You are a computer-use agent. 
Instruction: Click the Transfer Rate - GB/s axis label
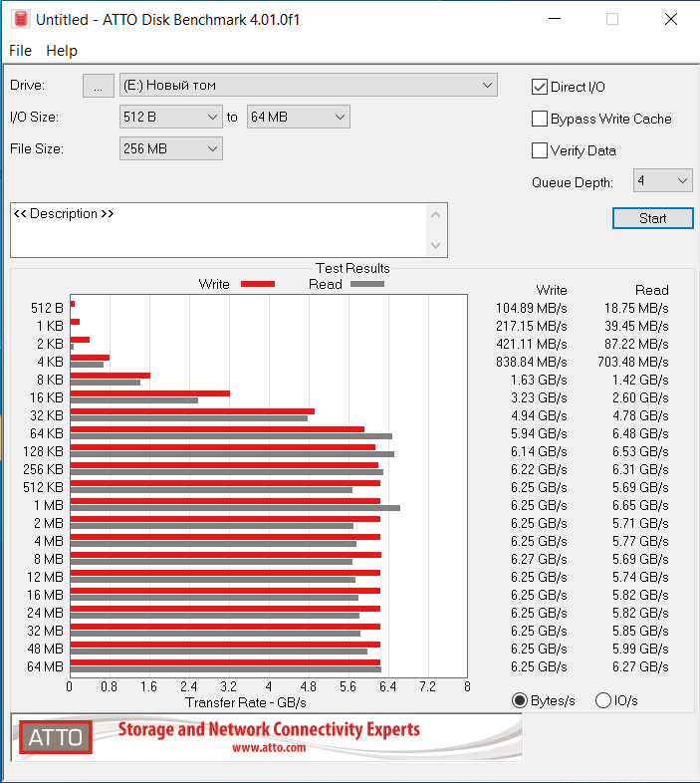[246, 702]
